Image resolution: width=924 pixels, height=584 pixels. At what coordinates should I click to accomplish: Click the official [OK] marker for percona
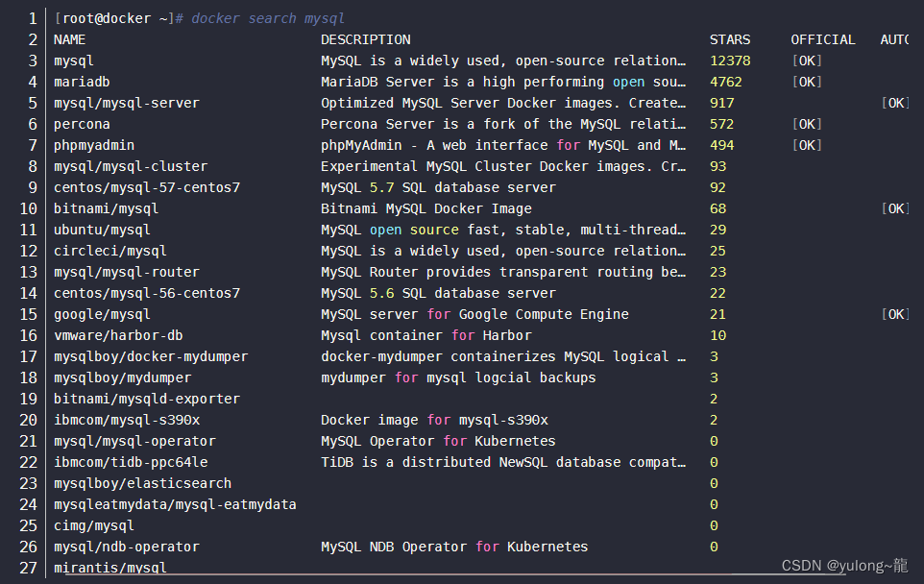tap(807, 124)
